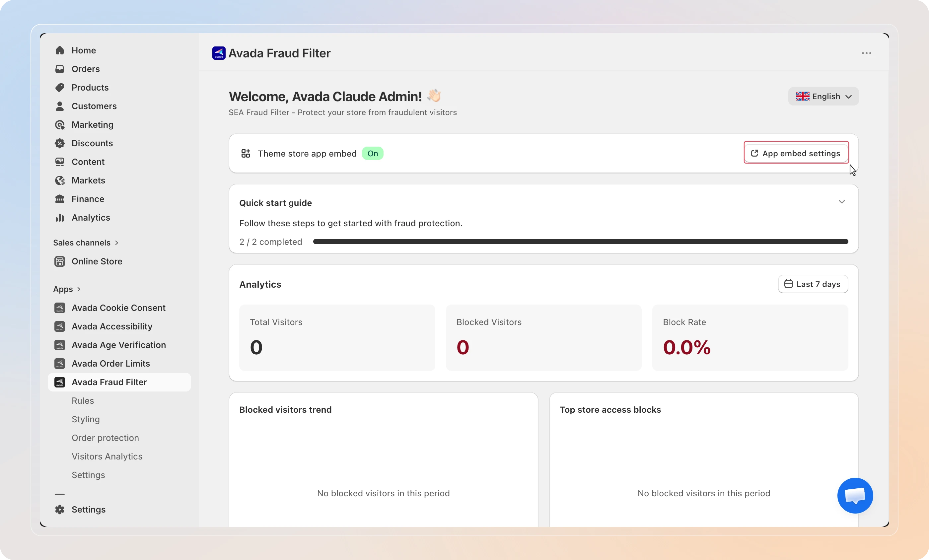Navigate to Products
Viewport: 929px width, 560px height.
pyautogui.click(x=119, y=88)
